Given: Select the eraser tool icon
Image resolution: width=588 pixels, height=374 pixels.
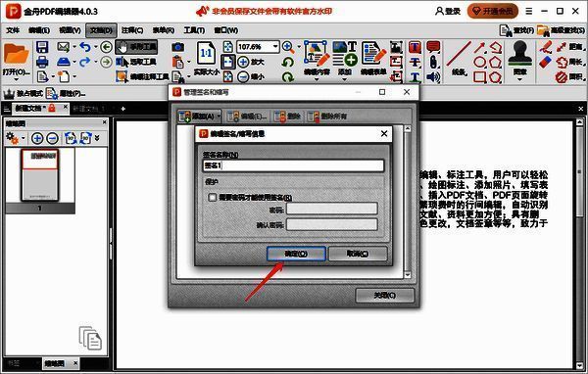Looking at the screenshot, I should pos(546,62).
